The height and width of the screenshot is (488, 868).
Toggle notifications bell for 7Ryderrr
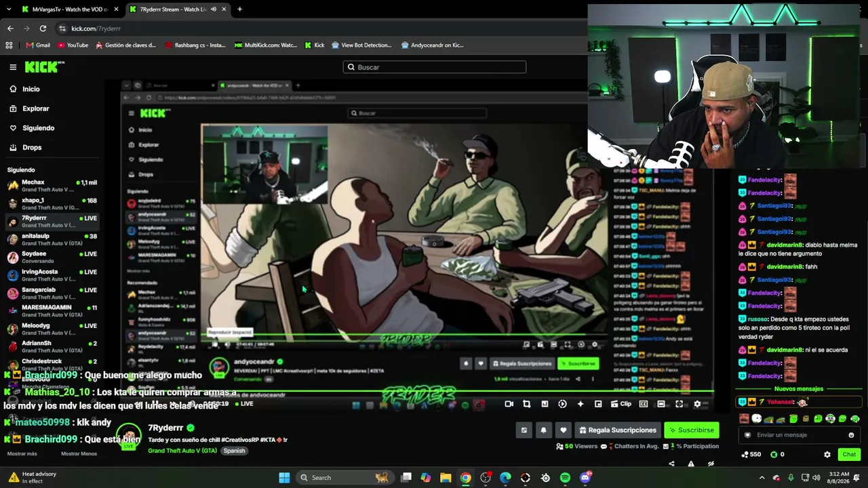point(543,430)
